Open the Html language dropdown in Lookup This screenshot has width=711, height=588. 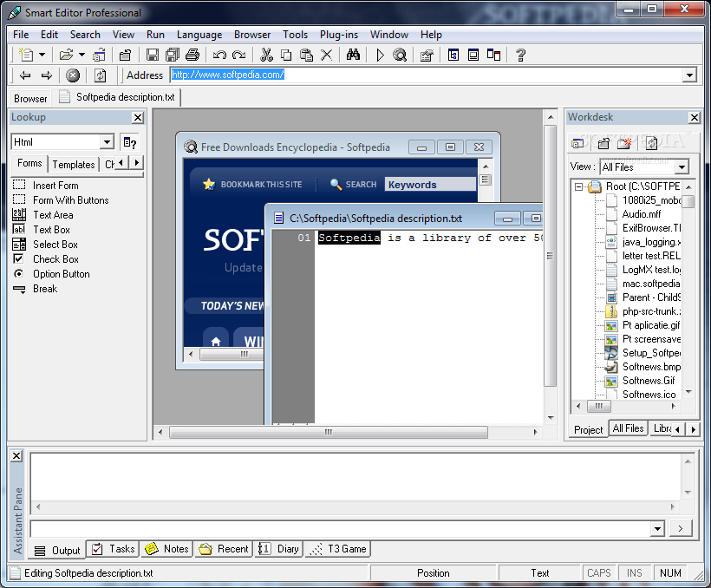(107, 142)
